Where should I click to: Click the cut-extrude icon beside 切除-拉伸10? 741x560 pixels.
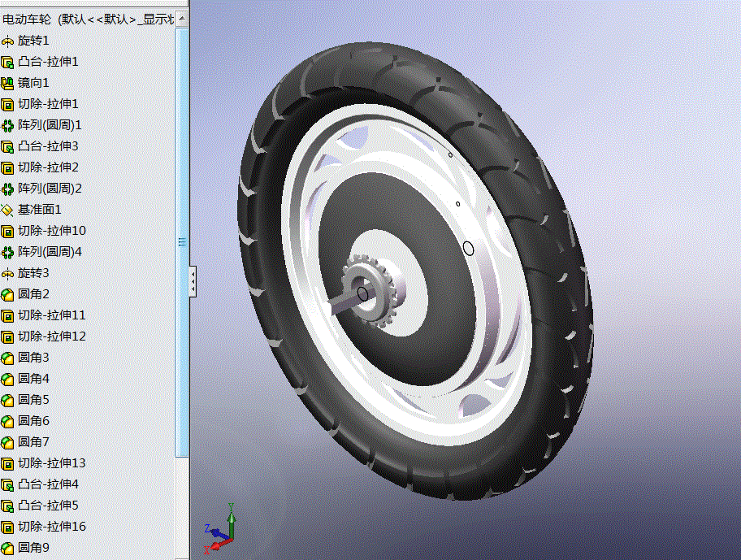[7, 231]
